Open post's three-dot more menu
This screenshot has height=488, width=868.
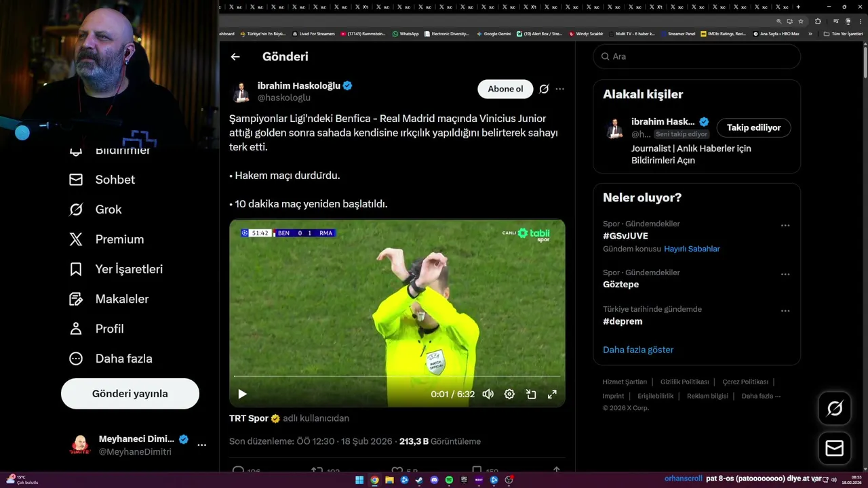pos(559,89)
